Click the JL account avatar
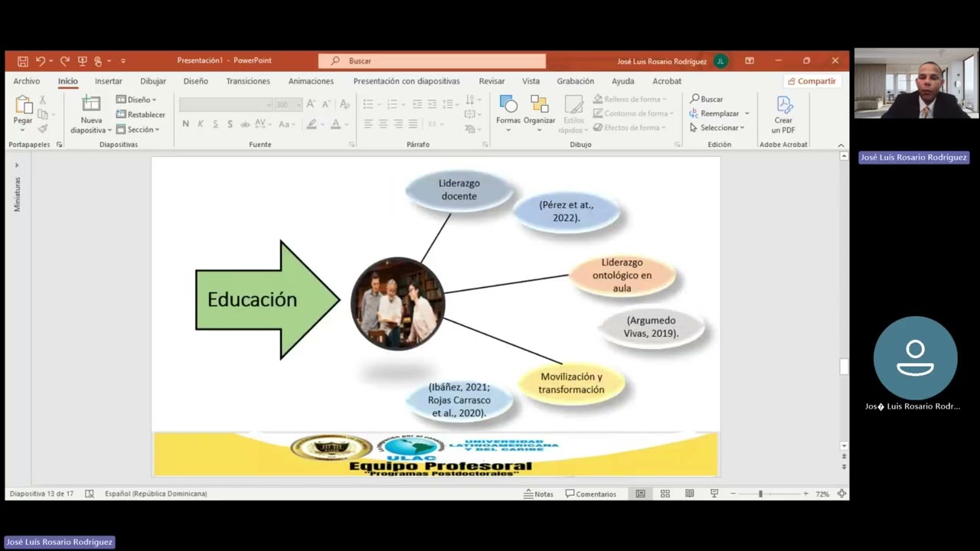Screen dimensions: 980x551 720,61
